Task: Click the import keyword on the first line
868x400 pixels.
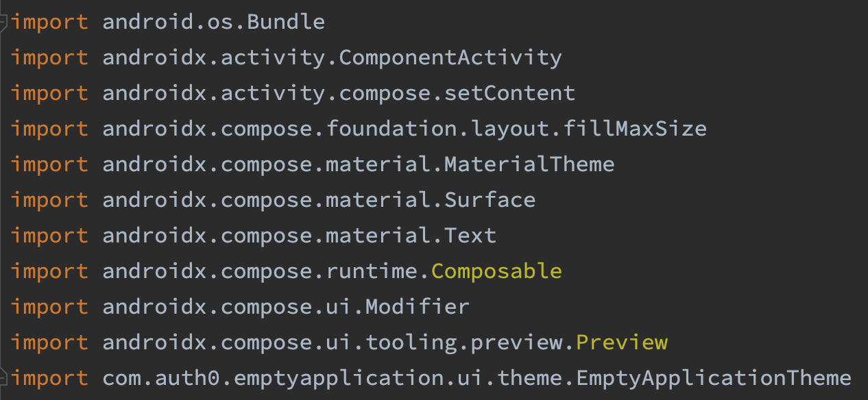Action: [49, 22]
